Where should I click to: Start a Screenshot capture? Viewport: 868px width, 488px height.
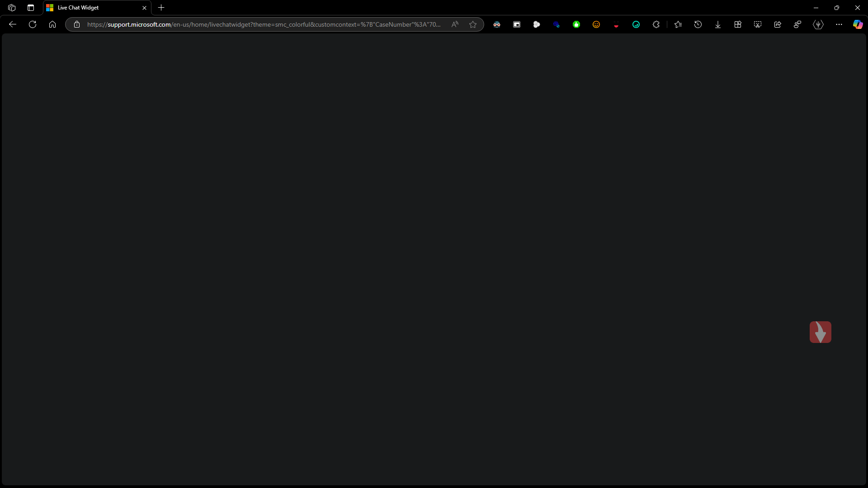758,24
